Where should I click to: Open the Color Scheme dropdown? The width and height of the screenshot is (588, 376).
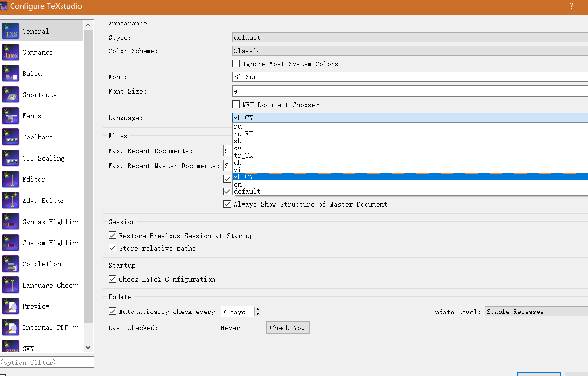(410, 51)
